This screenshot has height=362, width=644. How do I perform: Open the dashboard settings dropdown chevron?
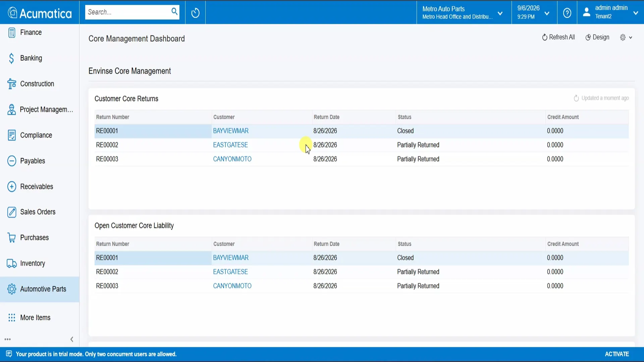(631, 38)
